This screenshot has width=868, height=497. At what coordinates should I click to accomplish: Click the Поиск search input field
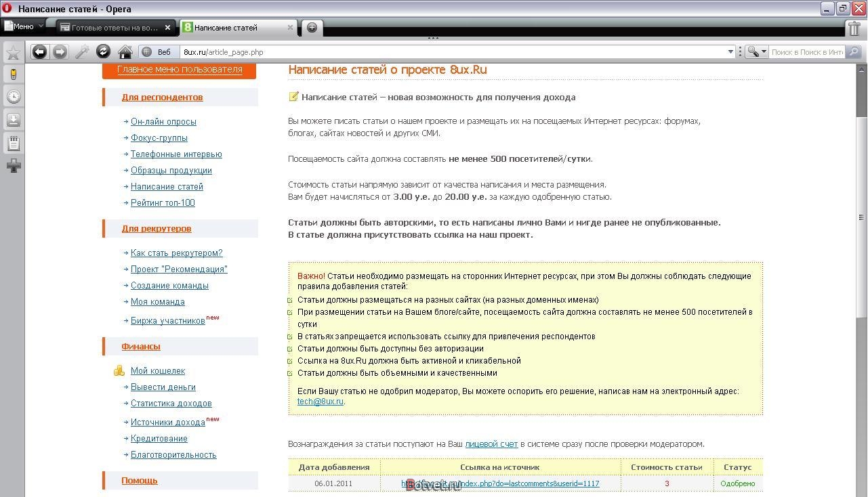(807, 52)
